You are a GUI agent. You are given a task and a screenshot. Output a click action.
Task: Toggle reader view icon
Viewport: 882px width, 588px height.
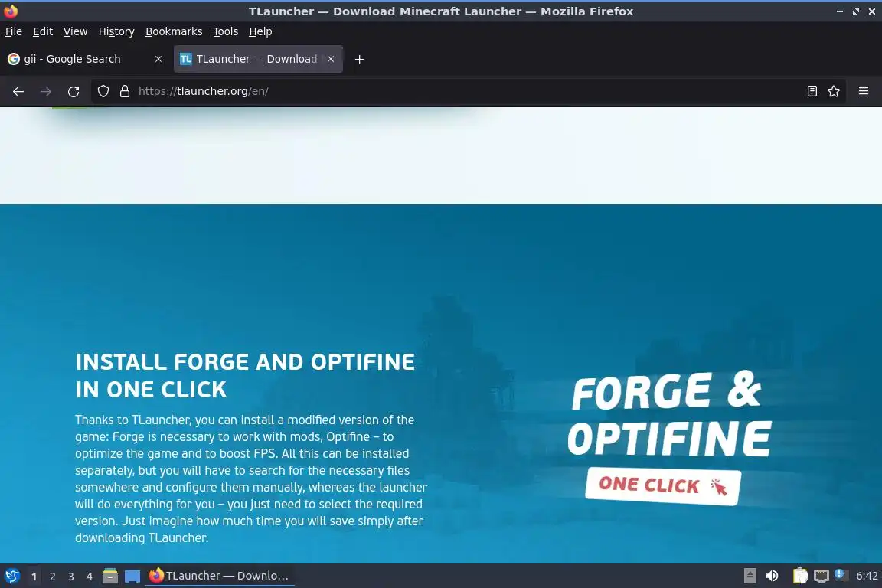(x=812, y=91)
